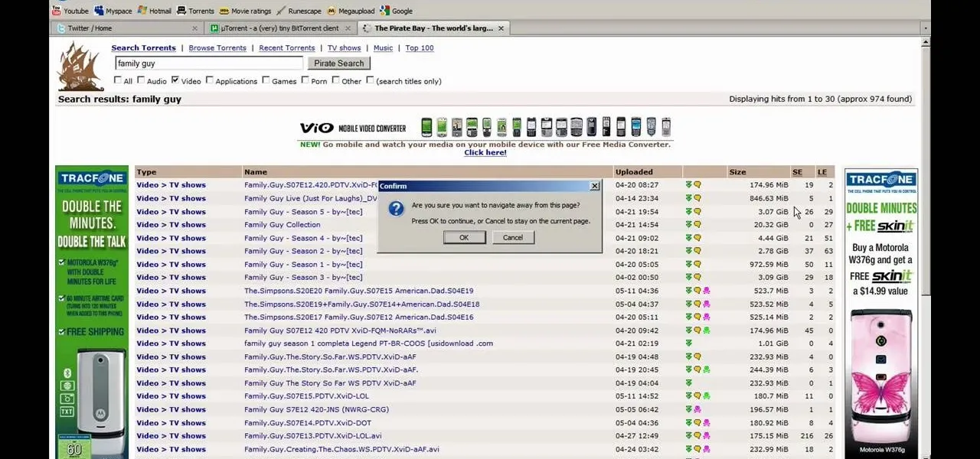
Task: Close the Confirm dialog with X
Action: point(594,186)
